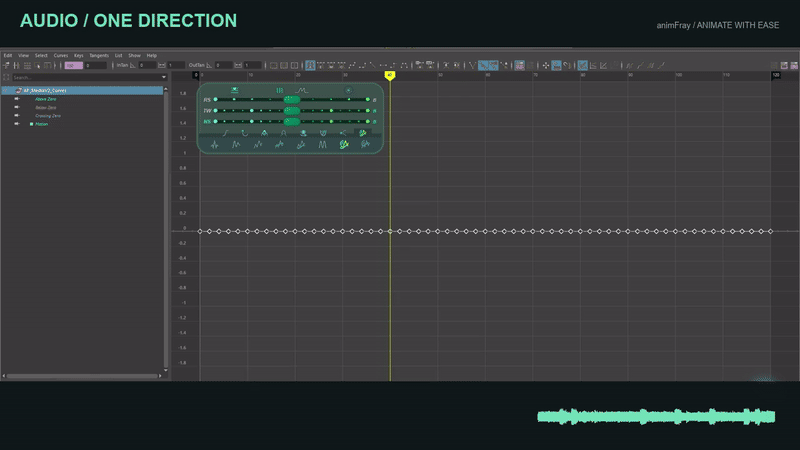Select the Motion curve
This screenshot has height=450, width=800.
click(41, 124)
